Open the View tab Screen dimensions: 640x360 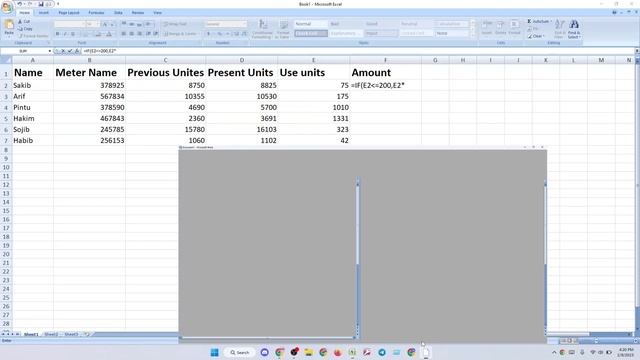[x=158, y=13]
